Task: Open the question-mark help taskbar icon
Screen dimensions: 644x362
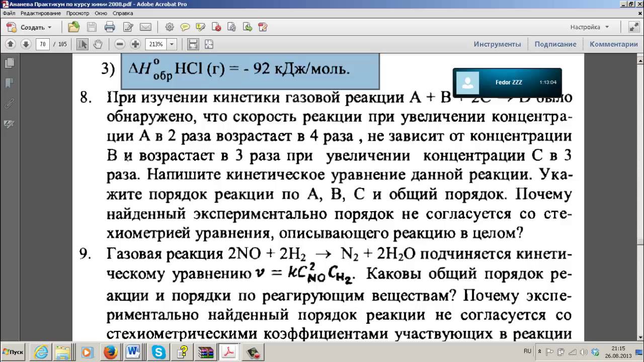Action: pyautogui.click(x=183, y=352)
